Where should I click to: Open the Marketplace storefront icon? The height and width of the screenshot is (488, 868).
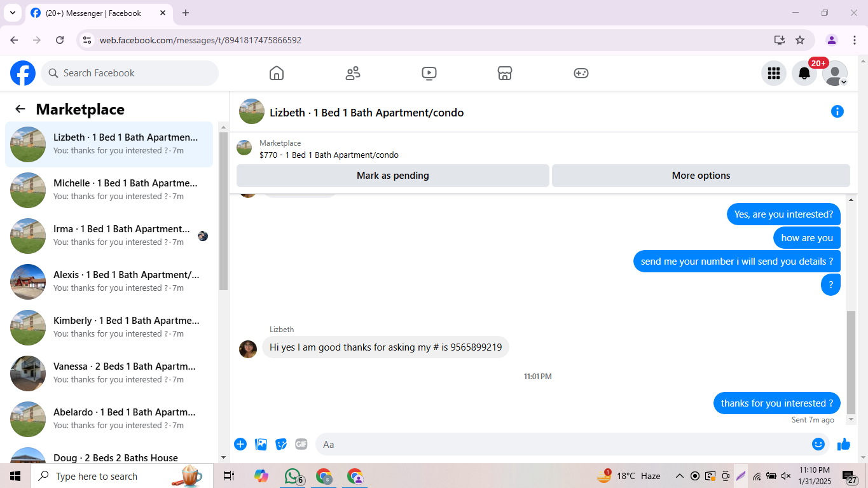pyautogui.click(x=505, y=73)
